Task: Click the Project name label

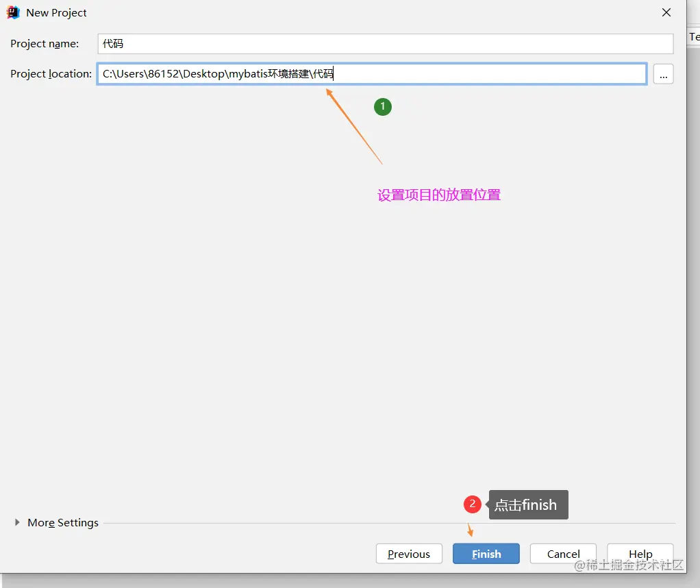Action: (45, 44)
